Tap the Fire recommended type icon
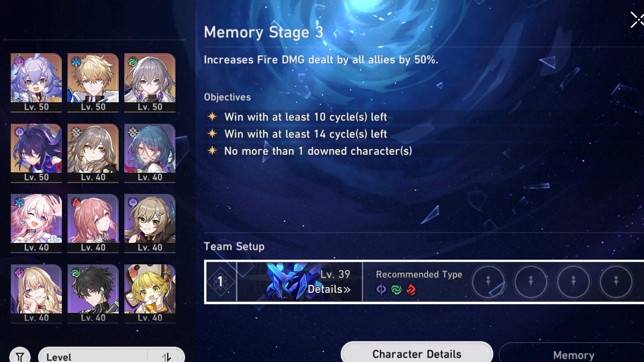This screenshot has height=362, width=644. 411,290
